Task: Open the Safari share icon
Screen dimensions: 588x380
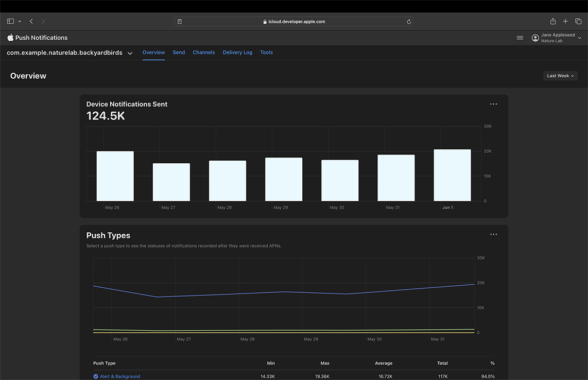Action: 552,22
